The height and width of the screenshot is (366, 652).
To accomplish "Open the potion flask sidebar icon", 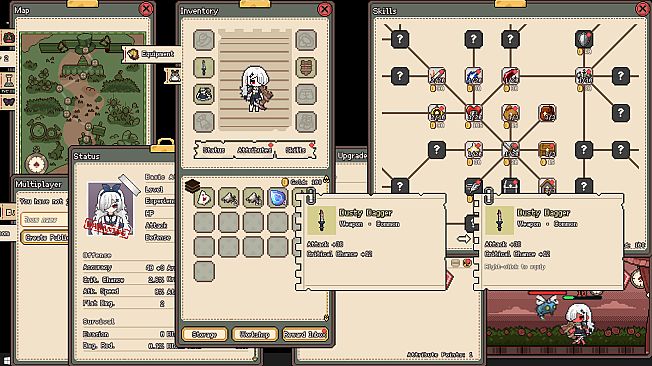I will click(9, 80).
